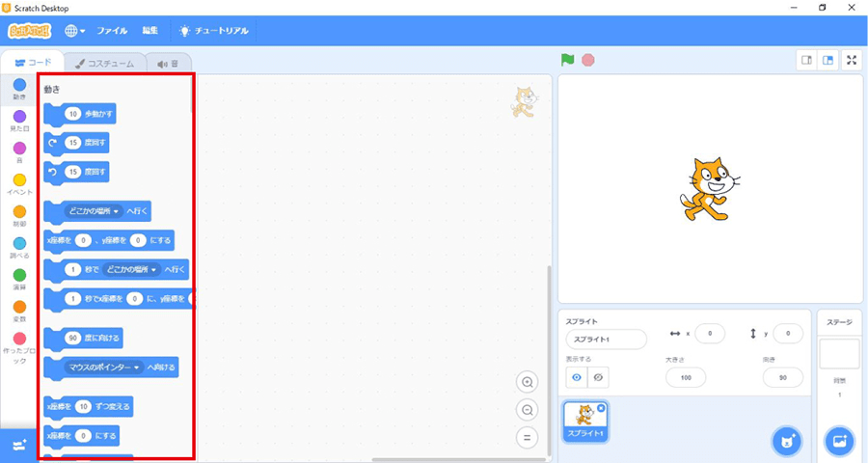The width and height of the screenshot is (868, 463).
Task: Click the clockwise 15 度回す block
Action: [x=76, y=143]
